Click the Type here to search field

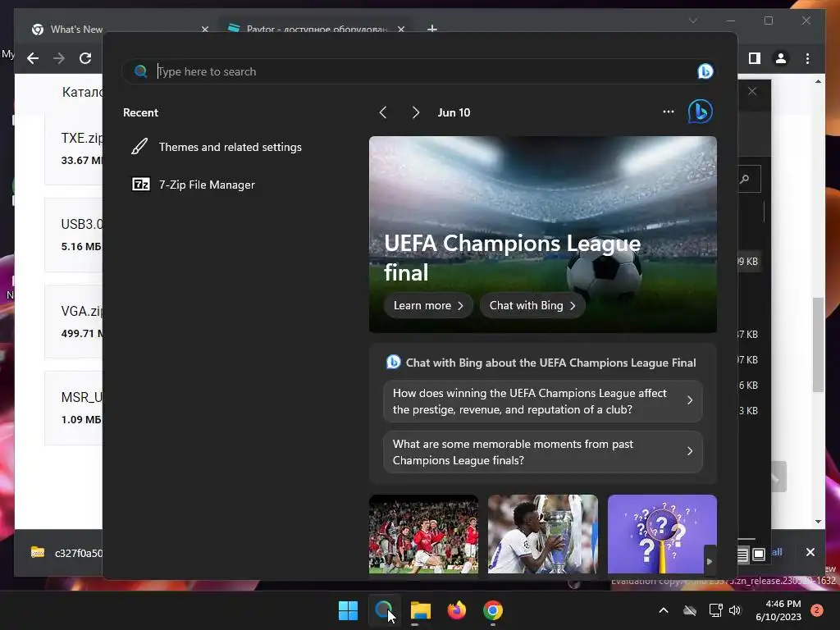point(418,71)
